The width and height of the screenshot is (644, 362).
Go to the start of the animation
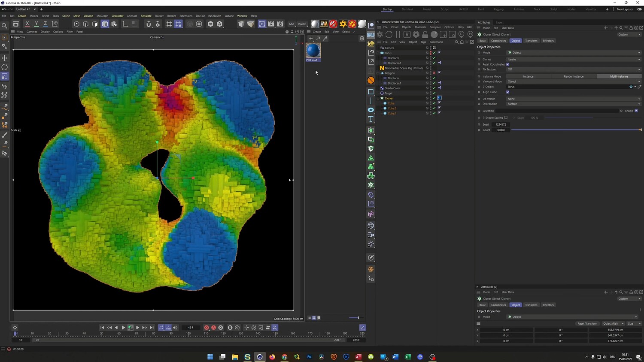click(x=102, y=328)
